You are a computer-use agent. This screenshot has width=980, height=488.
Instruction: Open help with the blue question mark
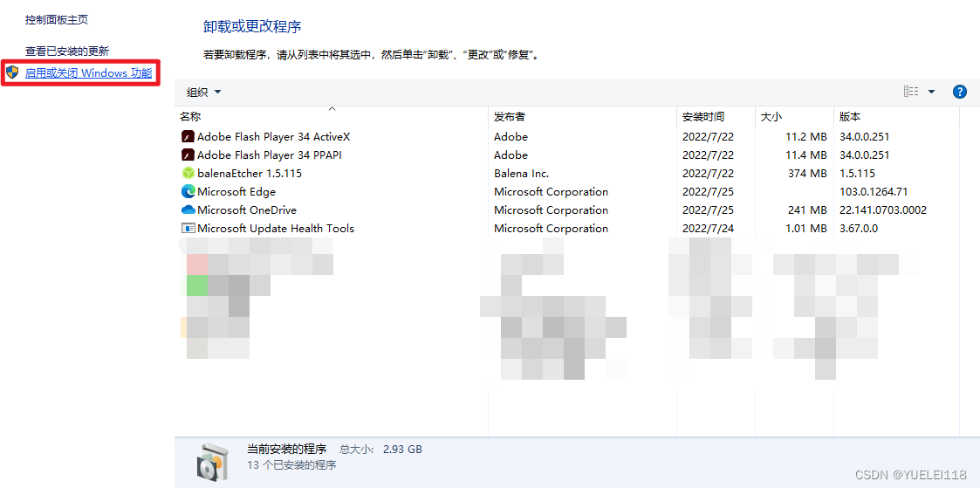coord(959,92)
